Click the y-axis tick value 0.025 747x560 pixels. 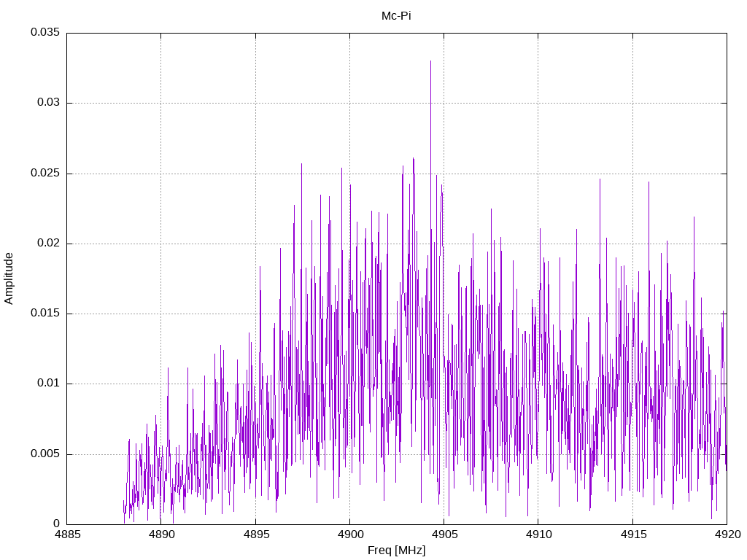[x=45, y=173]
